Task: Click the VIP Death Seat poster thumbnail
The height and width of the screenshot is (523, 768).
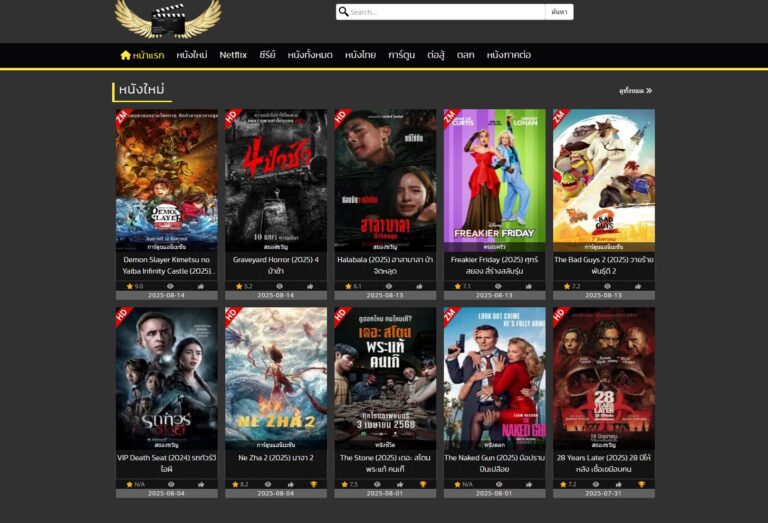Action: (x=167, y=379)
